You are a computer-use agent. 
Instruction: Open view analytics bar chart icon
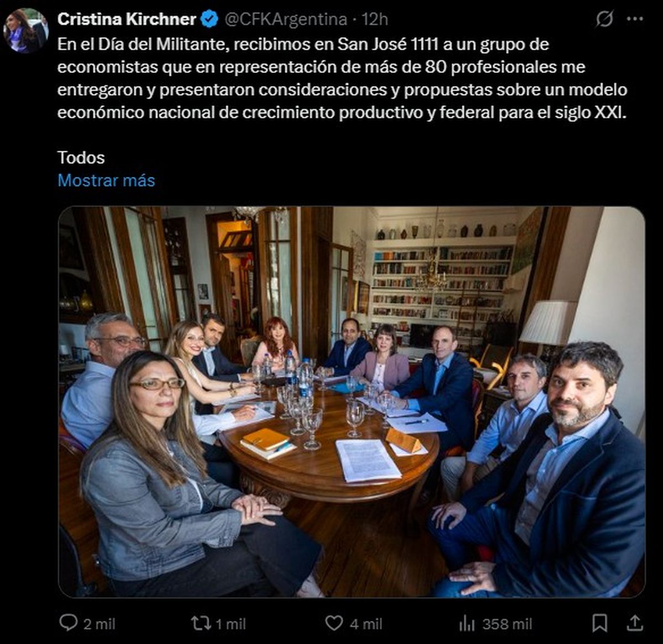(x=467, y=624)
